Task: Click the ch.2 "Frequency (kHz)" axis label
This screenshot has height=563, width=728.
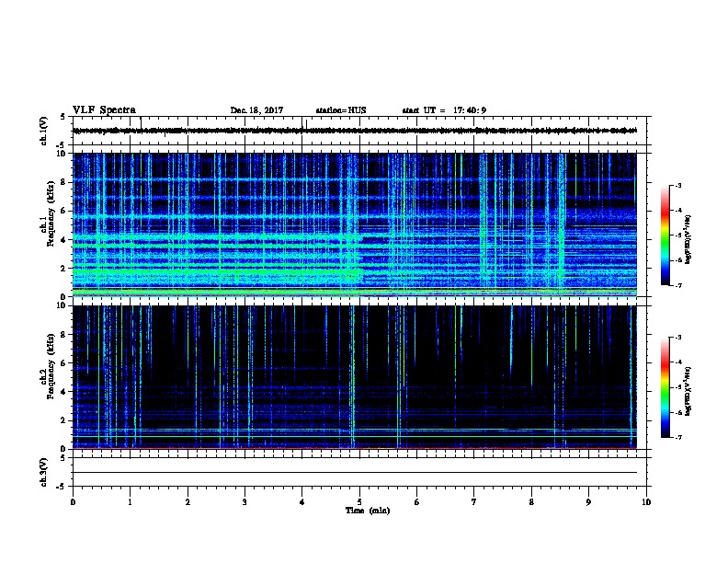Action: tap(51, 366)
